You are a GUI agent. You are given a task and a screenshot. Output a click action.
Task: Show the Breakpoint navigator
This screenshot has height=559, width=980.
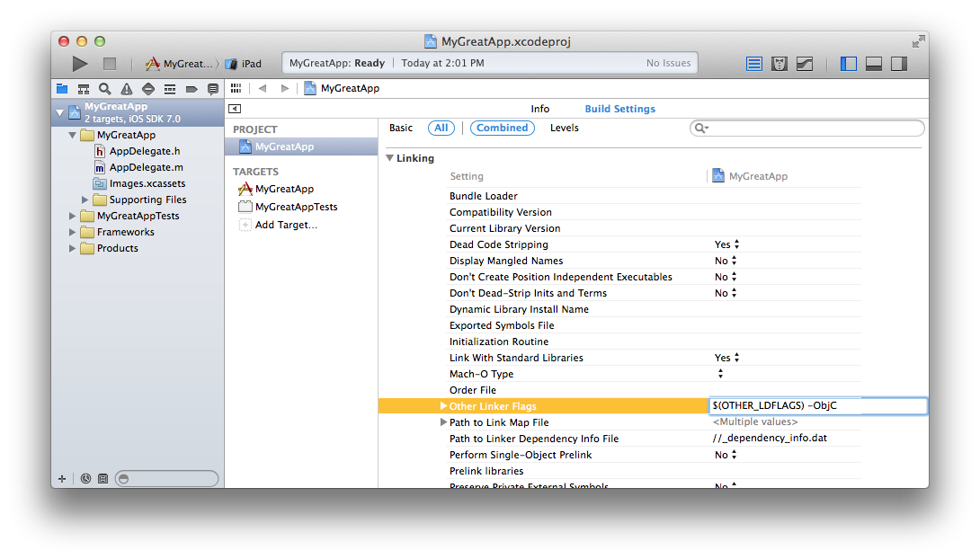point(192,89)
